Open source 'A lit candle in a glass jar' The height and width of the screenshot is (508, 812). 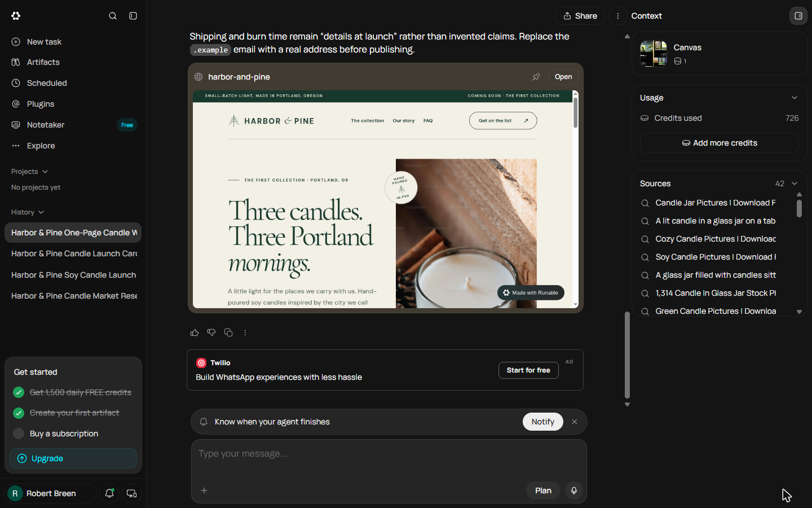[715, 221]
